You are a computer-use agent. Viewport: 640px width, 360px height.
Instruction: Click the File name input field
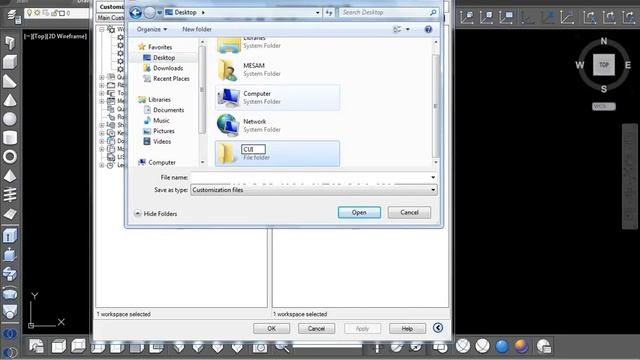click(x=311, y=178)
